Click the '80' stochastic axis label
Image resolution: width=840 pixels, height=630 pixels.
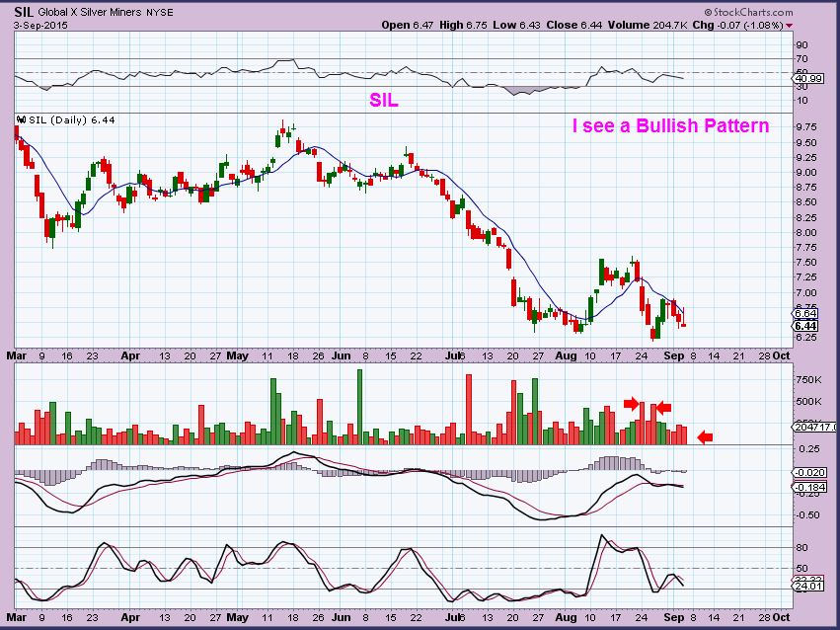click(802, 548)
